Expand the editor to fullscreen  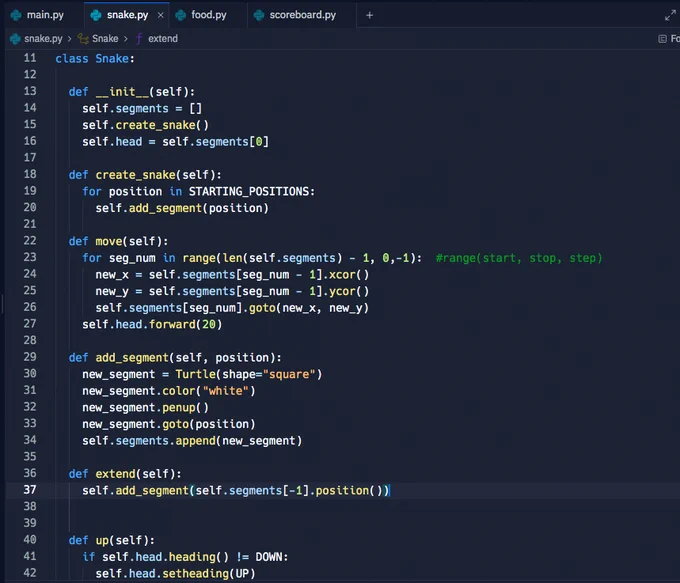(670, 16)
